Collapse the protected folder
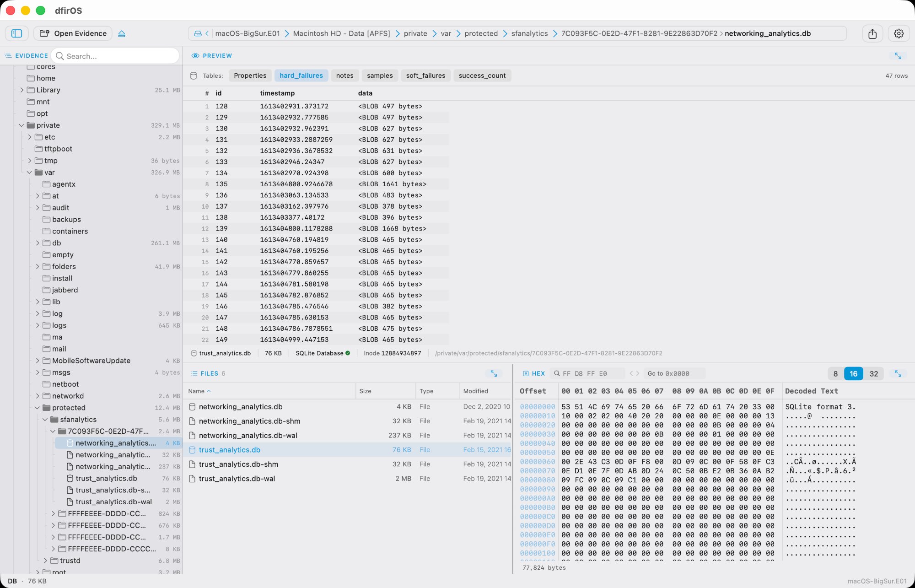Screen dimensions: 915x588 [37, 408]
